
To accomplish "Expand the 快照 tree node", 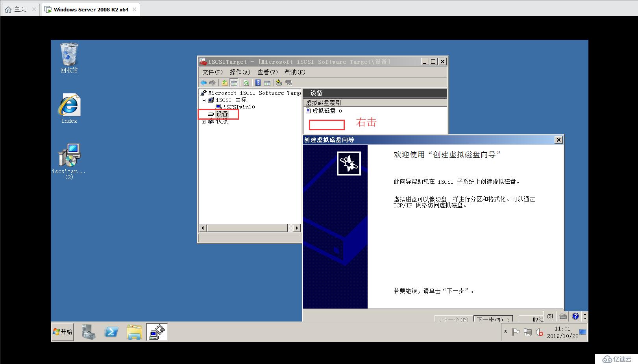I will coord(204,122).
